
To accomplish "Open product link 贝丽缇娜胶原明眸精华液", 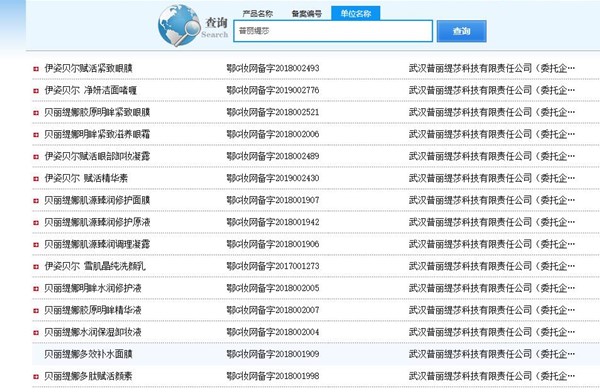I will (x=93, y=310).
